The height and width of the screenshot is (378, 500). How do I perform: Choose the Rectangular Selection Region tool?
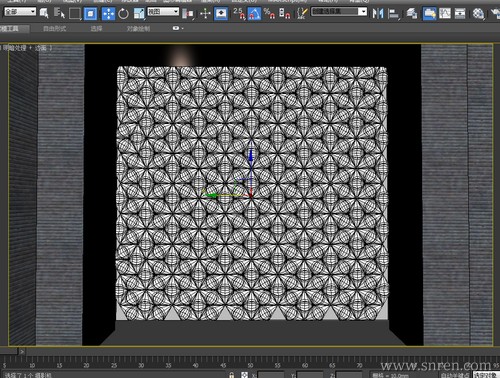(x=75, y=14)
